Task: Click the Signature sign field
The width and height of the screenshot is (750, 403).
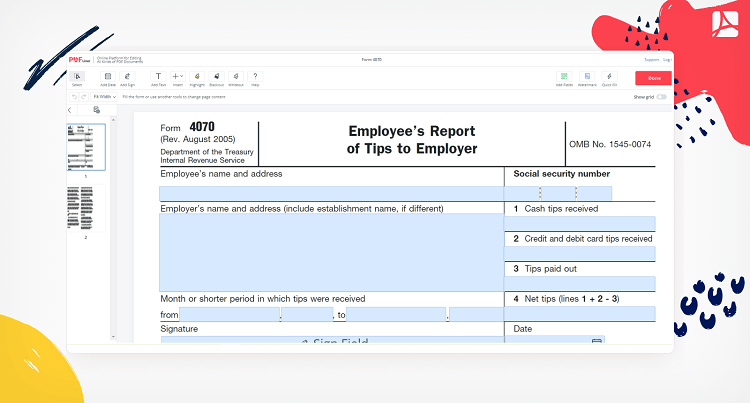Action: point(332,339)
